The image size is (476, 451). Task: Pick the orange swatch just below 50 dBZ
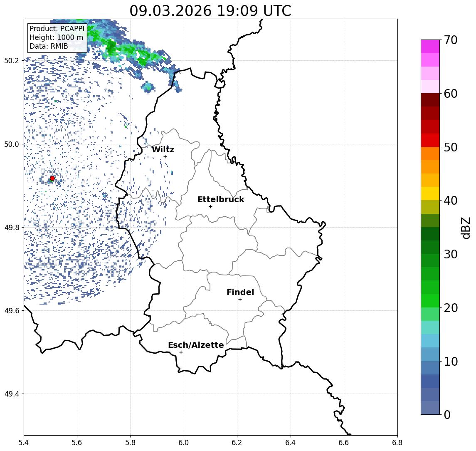[430, 154]
